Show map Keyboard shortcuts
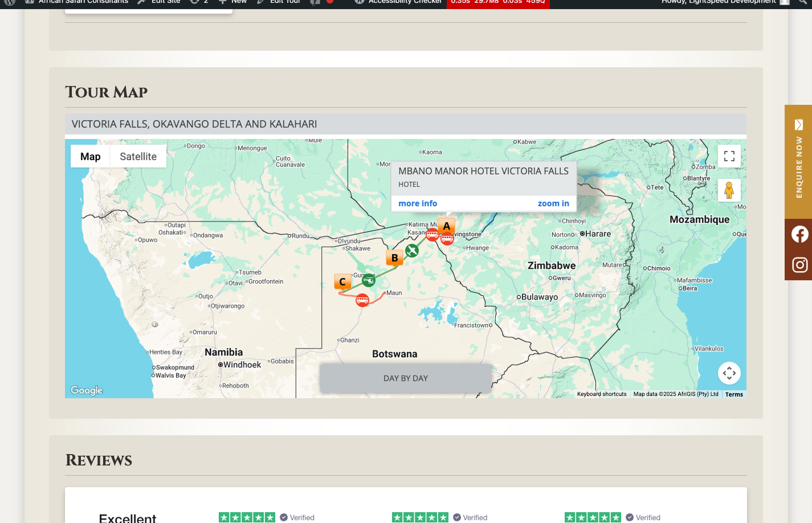The image size is (812, 523). click(601, 394)
